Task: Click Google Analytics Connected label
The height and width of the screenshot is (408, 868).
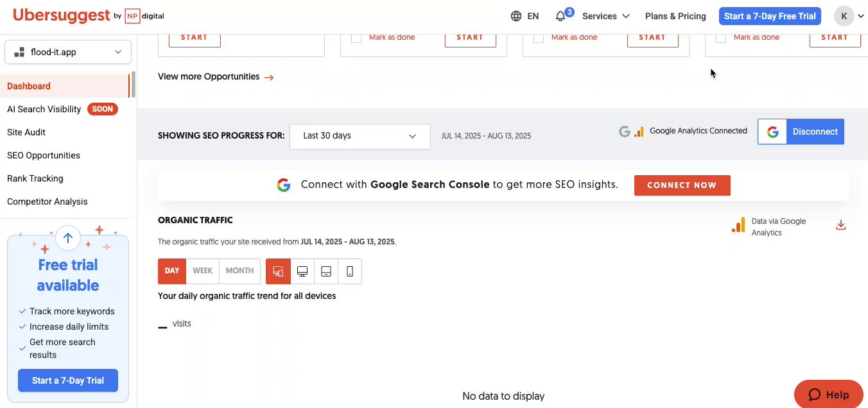Action: (699, 131)
